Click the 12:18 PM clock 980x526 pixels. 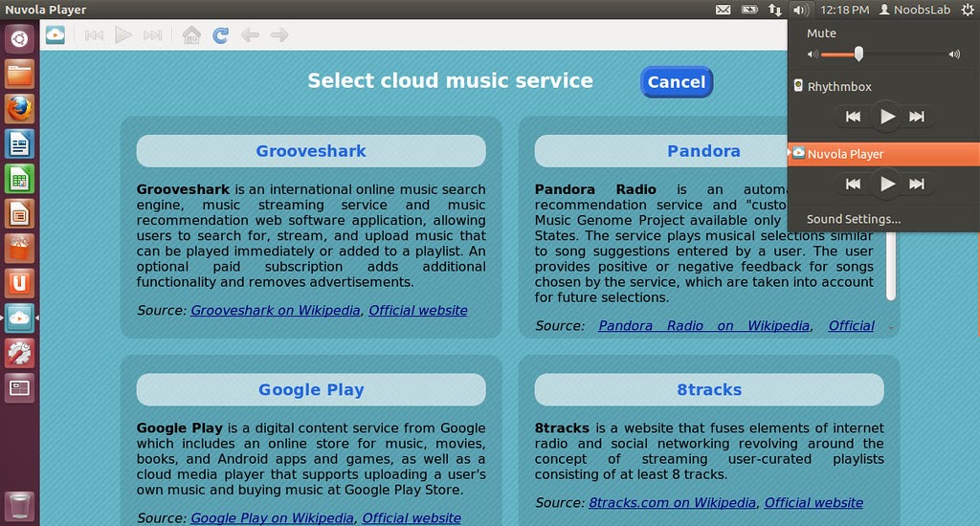(844, 10)
